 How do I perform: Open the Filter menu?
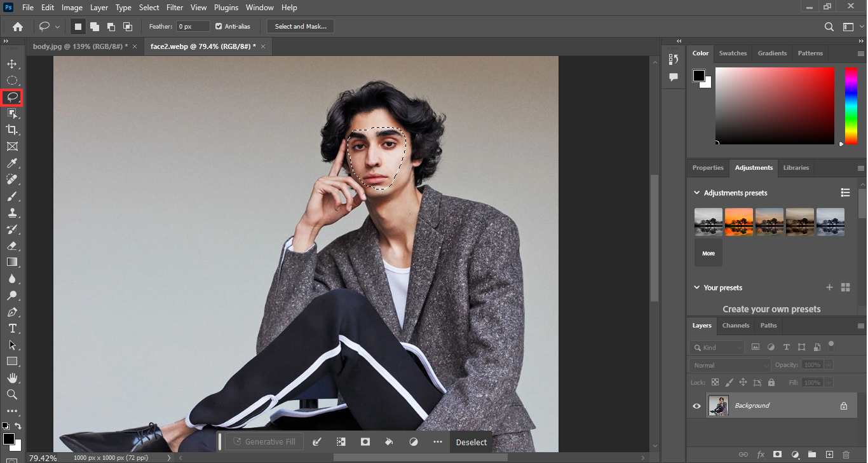pyautogui.click(x=175, y=8)
